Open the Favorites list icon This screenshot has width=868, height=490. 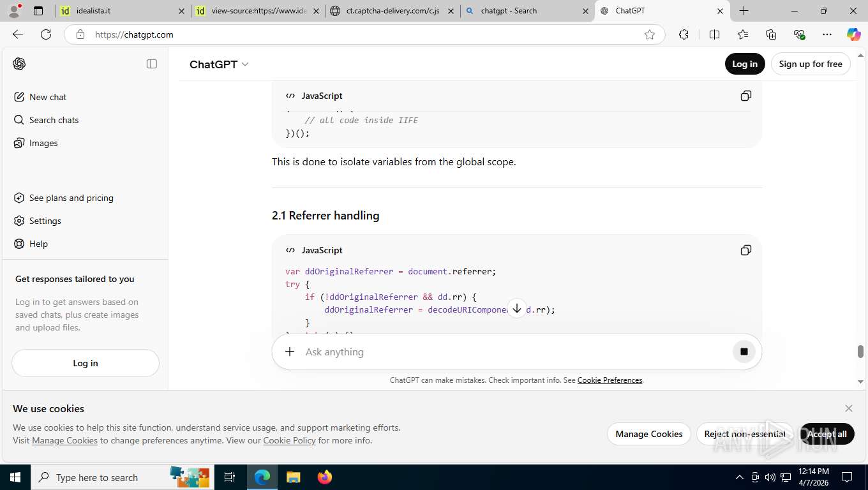click(x=743, y=34)
